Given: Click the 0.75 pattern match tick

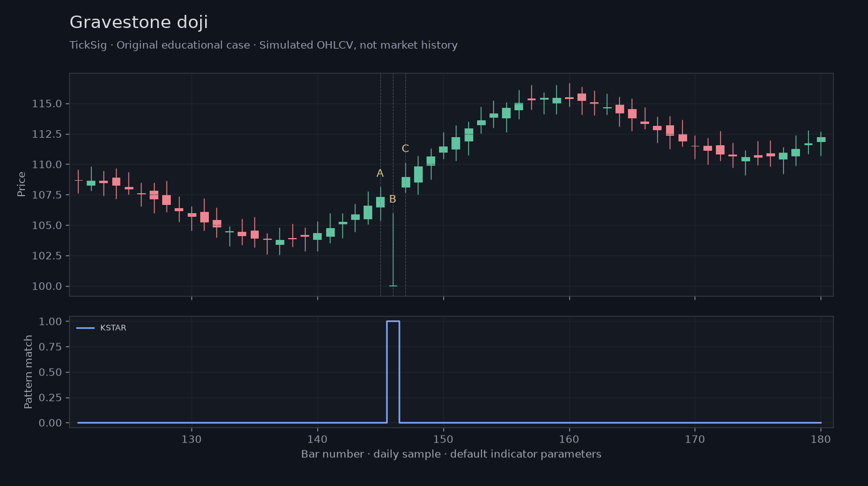Looking at the screenshot, I should coord(51,347).
